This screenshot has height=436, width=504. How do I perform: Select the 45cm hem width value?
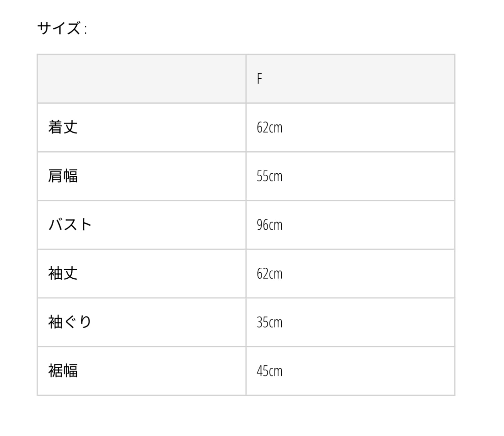coord(269,371)
